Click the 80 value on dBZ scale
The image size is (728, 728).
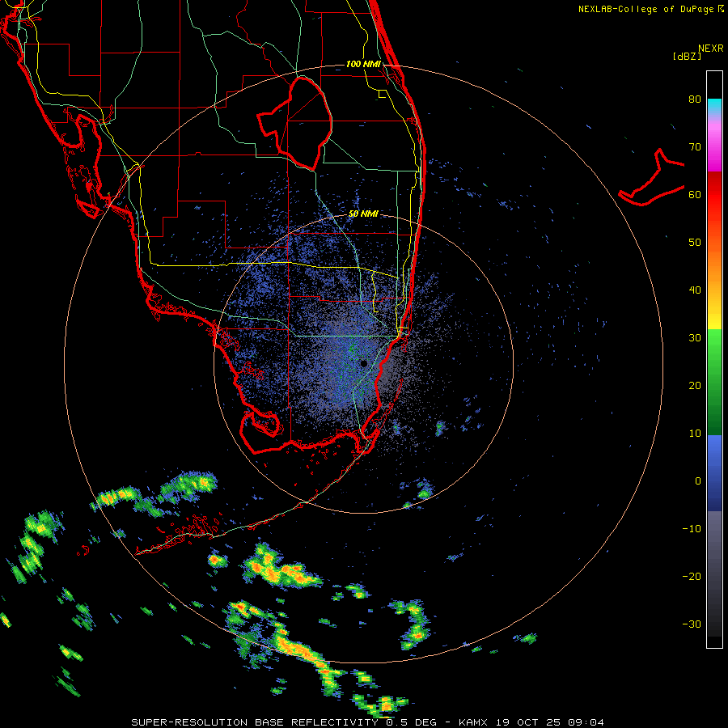pos(695,99)
